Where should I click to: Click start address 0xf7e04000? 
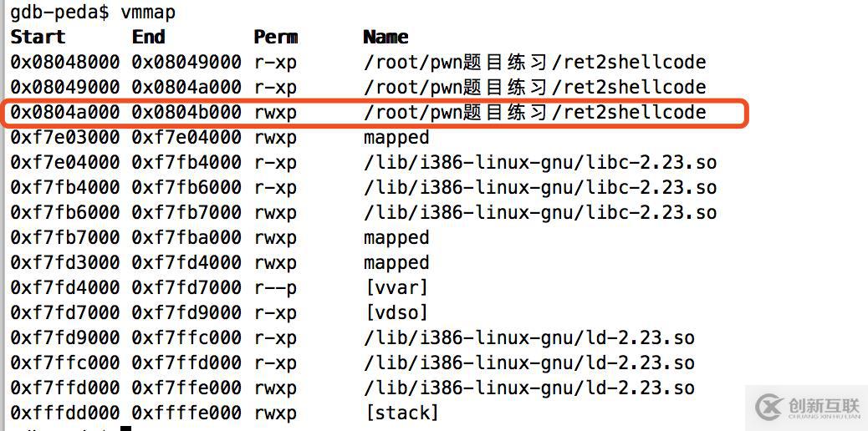[64, 162]
